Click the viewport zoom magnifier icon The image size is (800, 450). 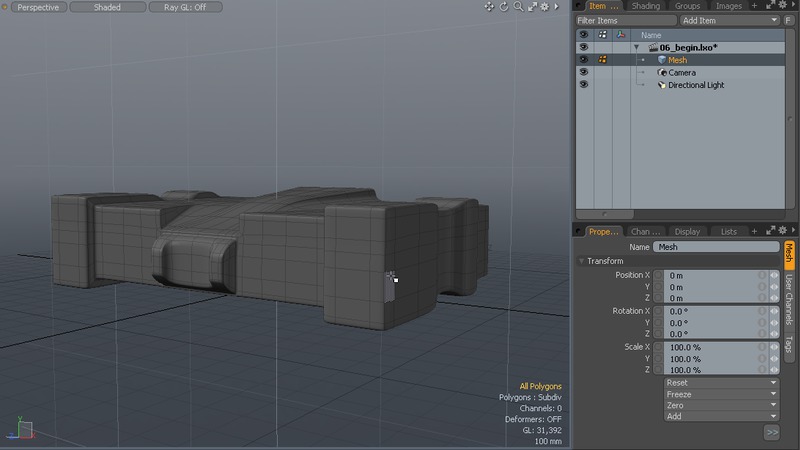click(518, 7)
